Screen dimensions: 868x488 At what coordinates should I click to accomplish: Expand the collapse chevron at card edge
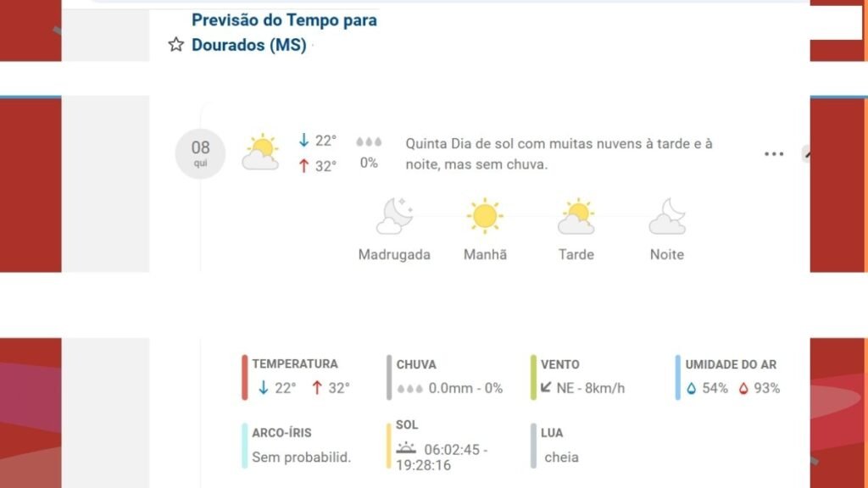(x=807, y=154)
